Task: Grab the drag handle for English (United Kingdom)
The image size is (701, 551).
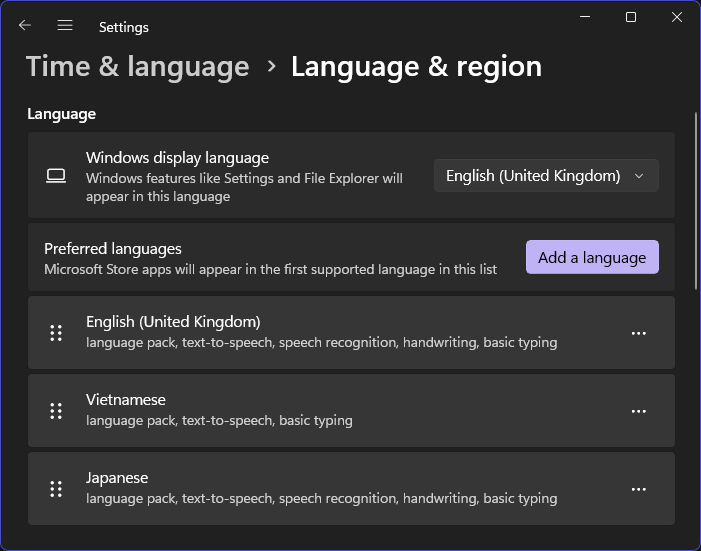Action: [x=56, y=333]
